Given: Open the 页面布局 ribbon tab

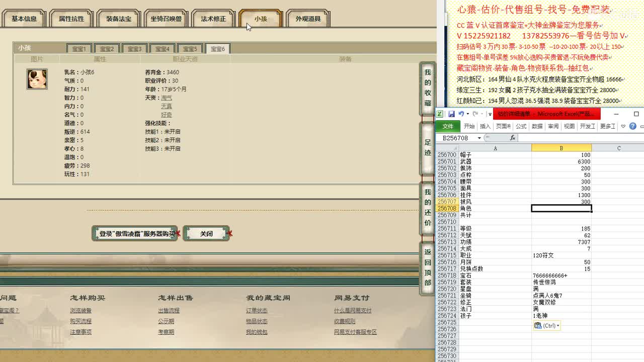Looking at the screenshot, I should tap(503, 126).
